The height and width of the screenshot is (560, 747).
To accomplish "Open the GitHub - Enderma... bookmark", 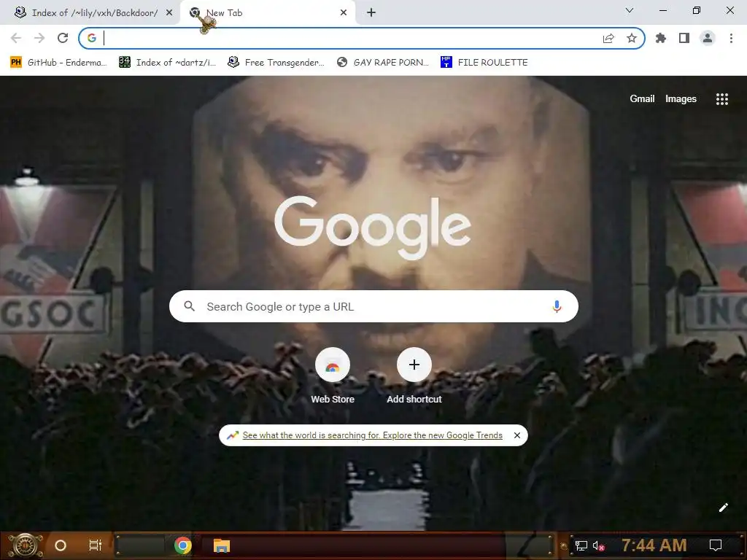I will (58, 63).
